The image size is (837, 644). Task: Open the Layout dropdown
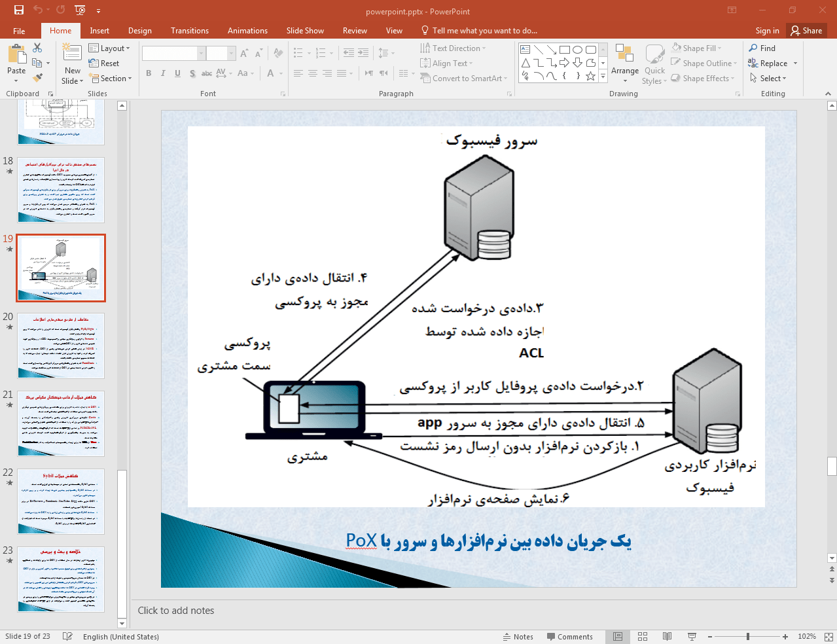(109, 48)
